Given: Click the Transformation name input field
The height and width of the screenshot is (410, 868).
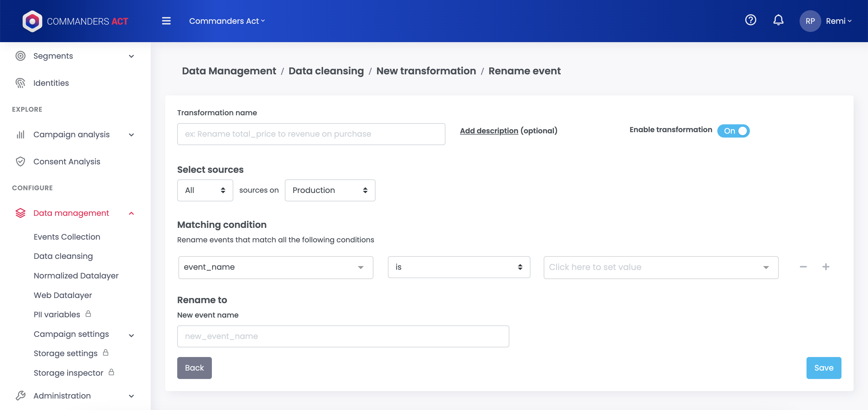Looking at the screenshot, I should 311,134.
